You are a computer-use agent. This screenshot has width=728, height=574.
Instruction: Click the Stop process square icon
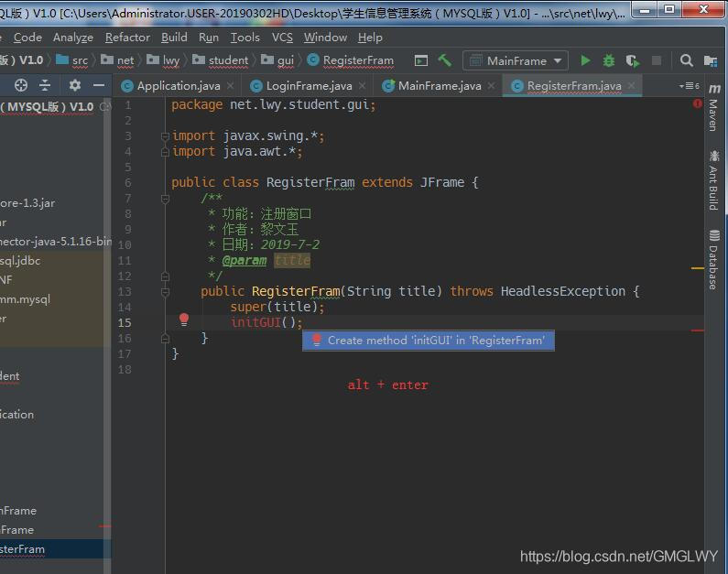click(657, 60)
